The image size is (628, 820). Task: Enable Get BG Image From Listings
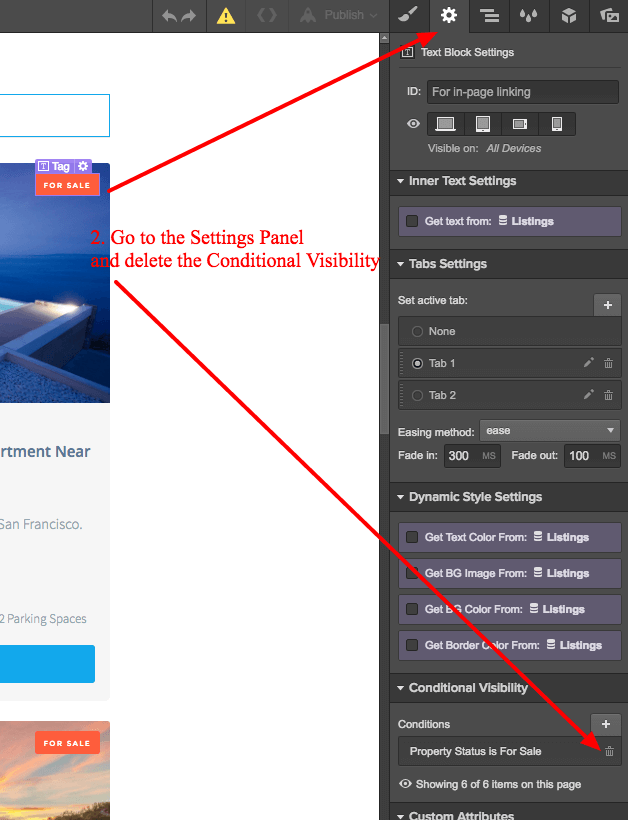pos(412,573)
